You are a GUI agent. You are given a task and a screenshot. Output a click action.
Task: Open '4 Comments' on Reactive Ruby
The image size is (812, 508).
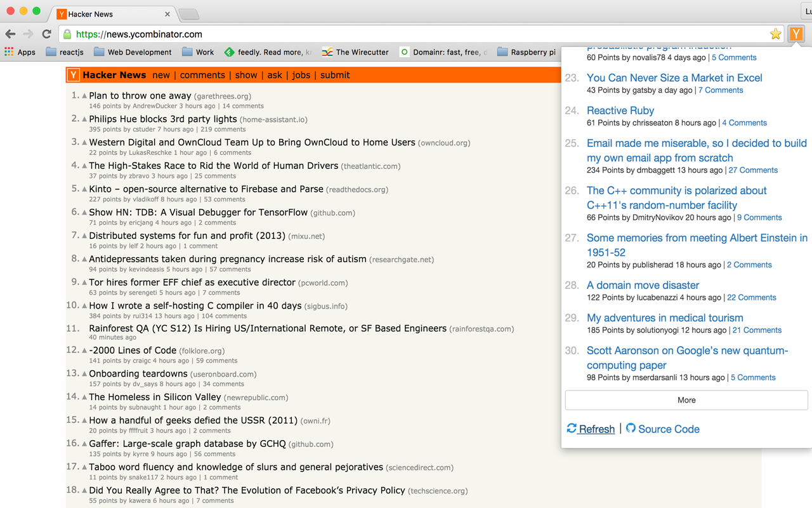coord(744,123)
